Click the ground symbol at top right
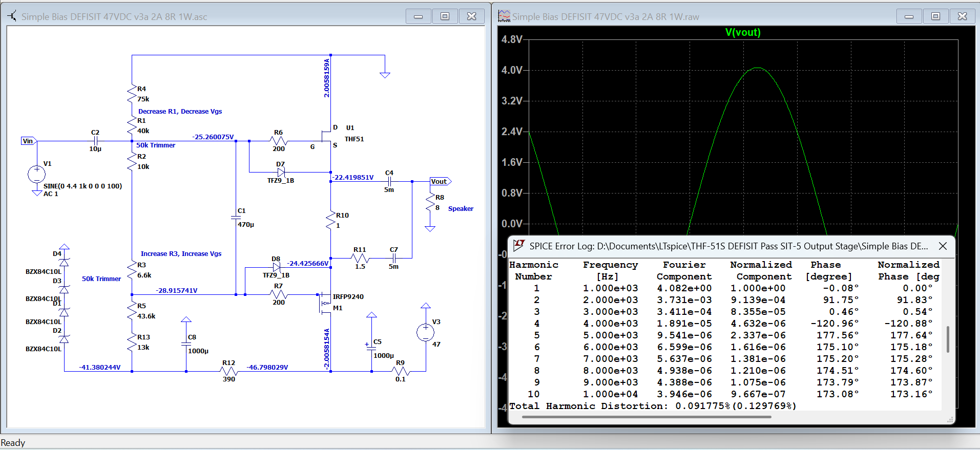 point(385,75)
